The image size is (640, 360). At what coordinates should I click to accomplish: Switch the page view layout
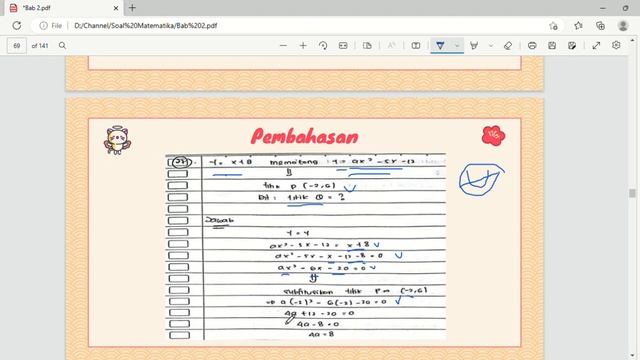point(367,46)
